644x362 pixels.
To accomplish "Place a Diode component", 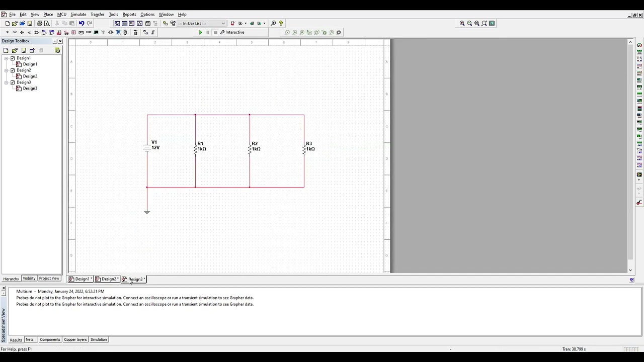I will [22, 32].
